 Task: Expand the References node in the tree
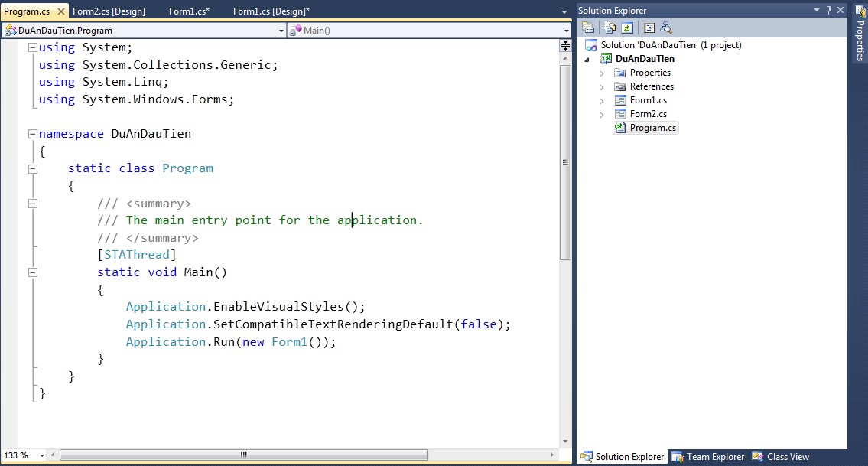tap(602, 87)
